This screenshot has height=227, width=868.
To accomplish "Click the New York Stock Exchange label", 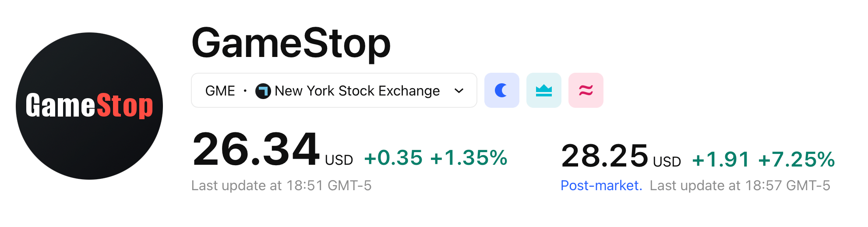I will point(357,91).
